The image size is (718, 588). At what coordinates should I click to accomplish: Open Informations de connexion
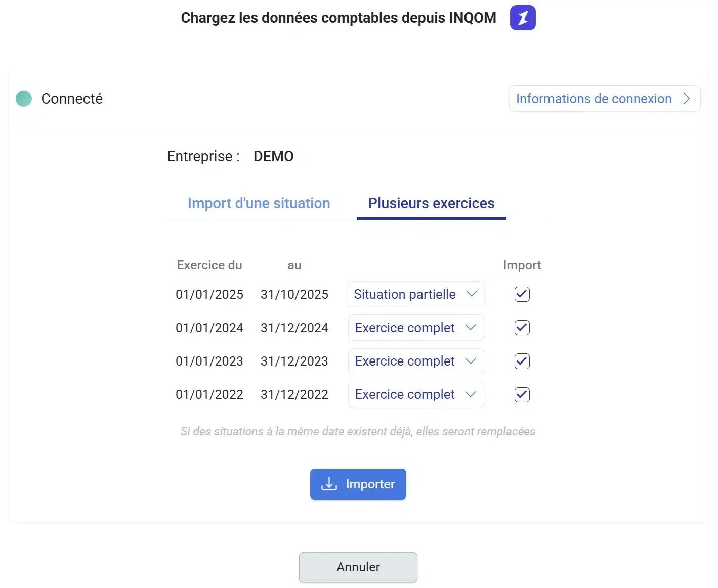click(x=594, y=99)
